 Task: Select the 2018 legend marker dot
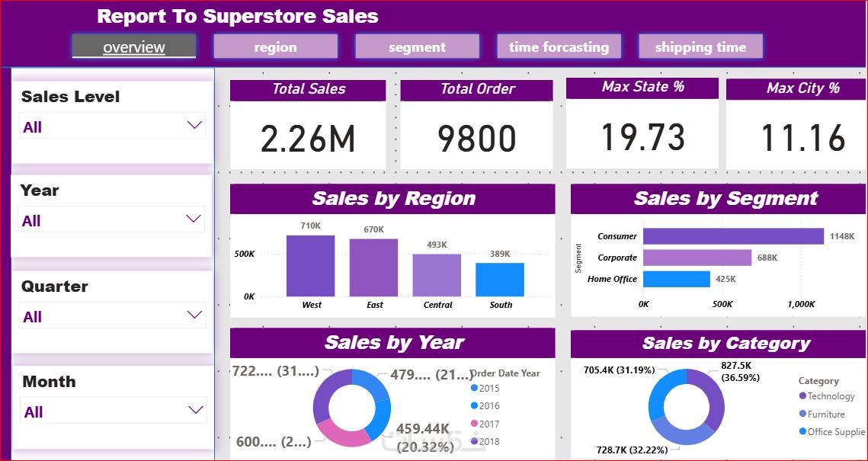click(475, 441)
